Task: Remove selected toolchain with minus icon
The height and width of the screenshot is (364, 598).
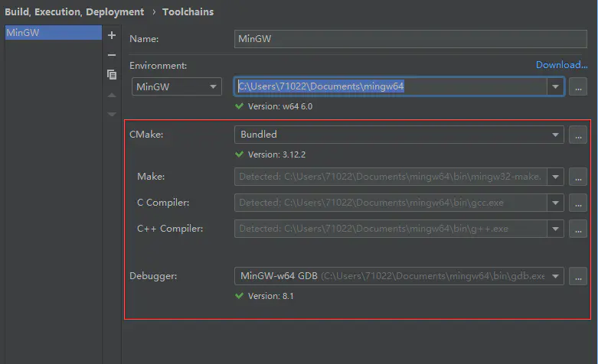Action: click(112, 55)
